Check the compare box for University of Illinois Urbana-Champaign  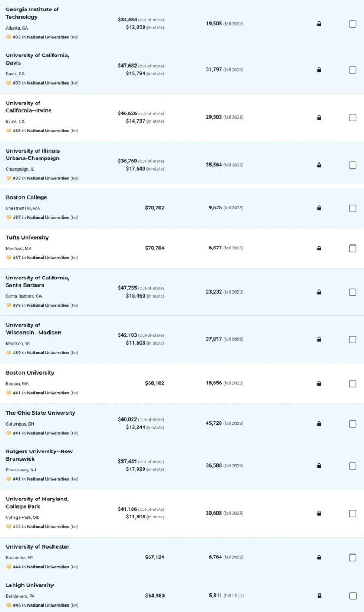pos(353,165)
